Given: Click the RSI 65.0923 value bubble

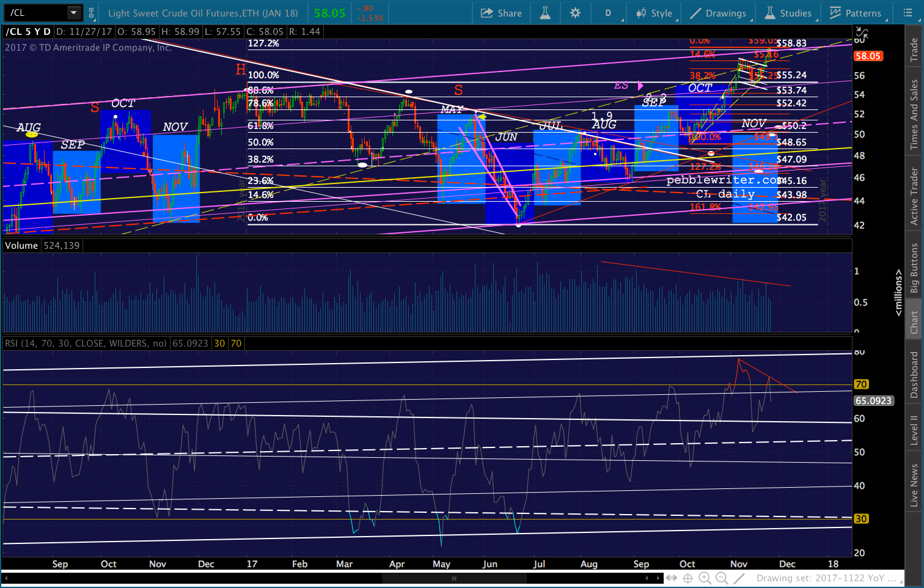Looking at the screenshot, I should pyautogui.click(x=873, y=401).
